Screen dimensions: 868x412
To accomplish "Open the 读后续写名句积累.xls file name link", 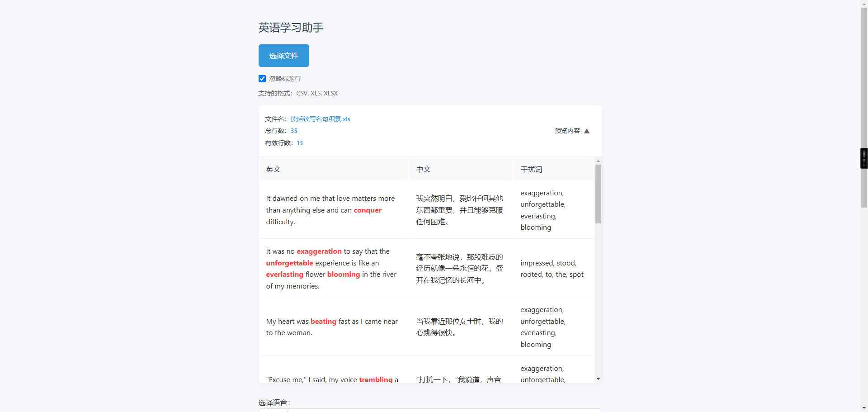I will pyautogui.click(x=320, y=119).
